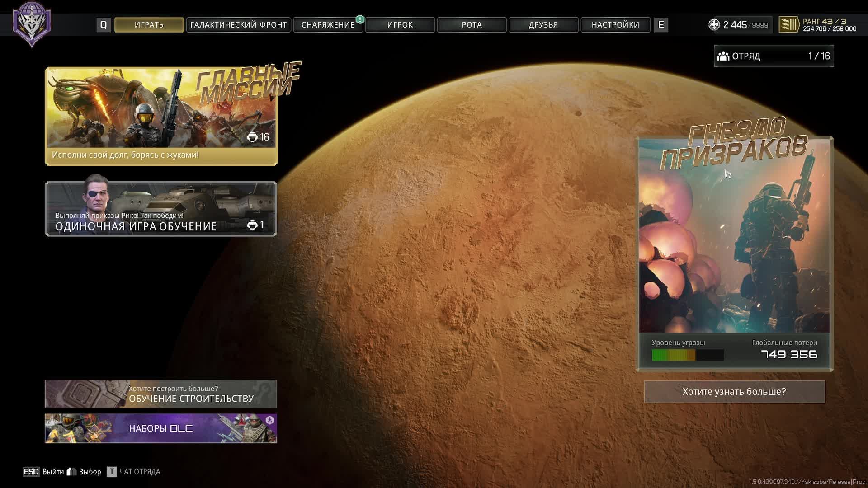868x488 pixels.
Task: Start ОДИНОЧНАЯ ИГРА ОБУЧЕНИЕ mode
Action: [x=161, y=209]
